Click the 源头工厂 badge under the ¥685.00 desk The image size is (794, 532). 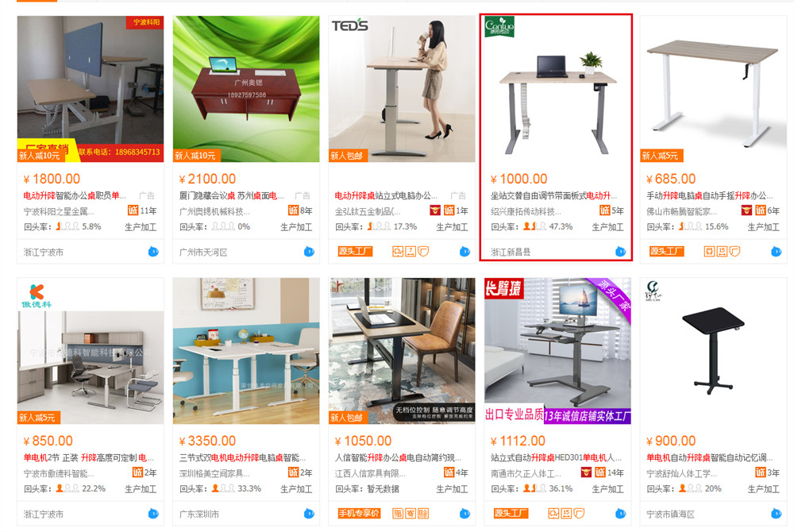[x=666, y=251]
